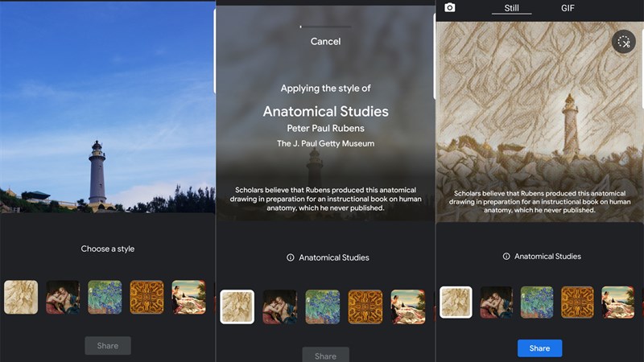This screenshot has width=644, height=362.
Task: Cancel the style application
Action: click(325, 42)
